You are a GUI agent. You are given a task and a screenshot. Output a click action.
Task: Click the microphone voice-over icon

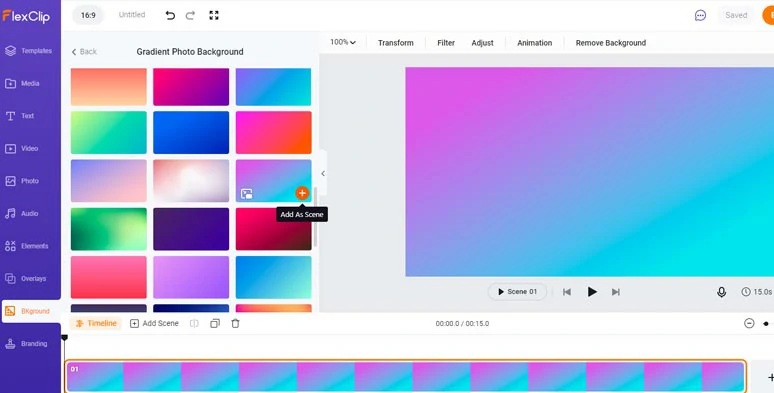[721, 292]
